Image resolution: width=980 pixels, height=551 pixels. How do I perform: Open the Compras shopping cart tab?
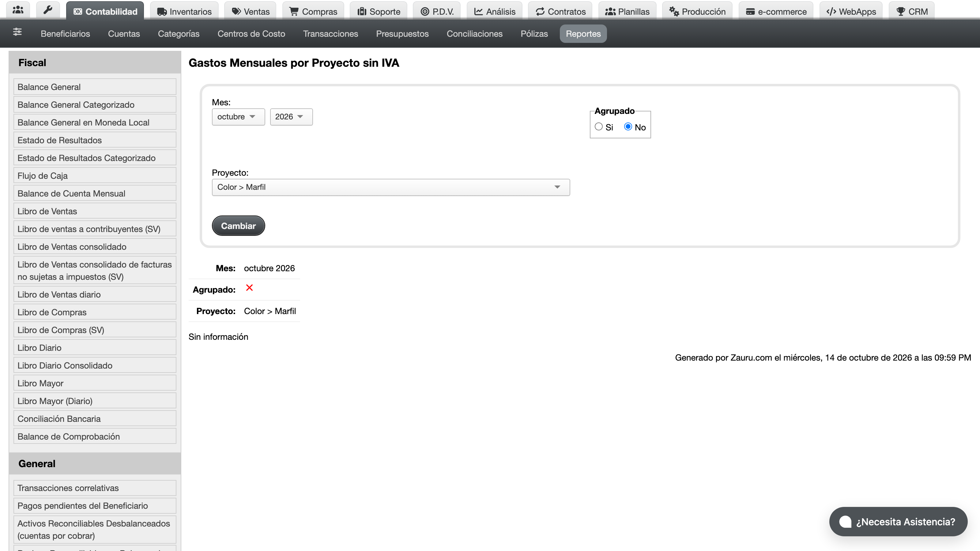click(313, 11)
